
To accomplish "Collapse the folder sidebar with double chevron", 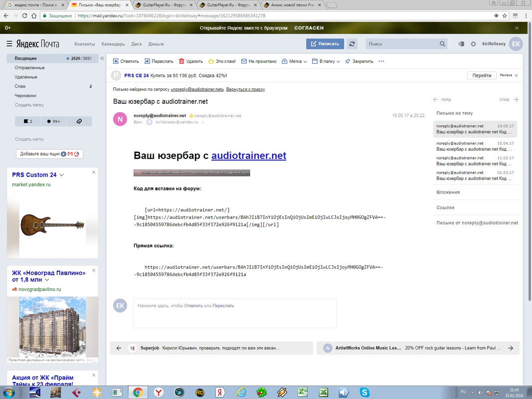I will (x=102, y=58).
